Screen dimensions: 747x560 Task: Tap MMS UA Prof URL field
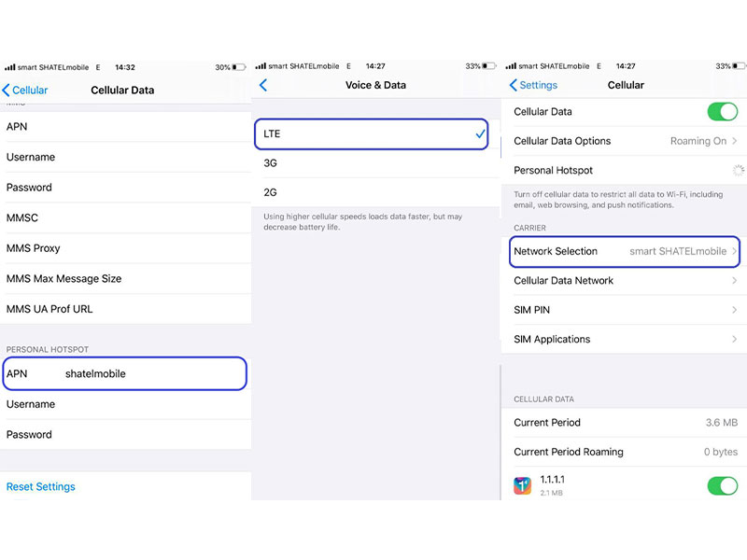tap(126, 309)
